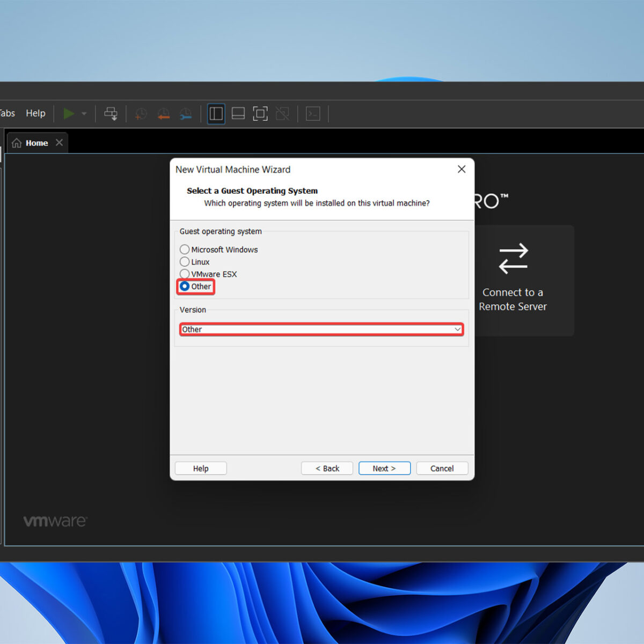Click the Take Snapshot toolbar icon
The image size is (644, 644).
click(141, 114)
